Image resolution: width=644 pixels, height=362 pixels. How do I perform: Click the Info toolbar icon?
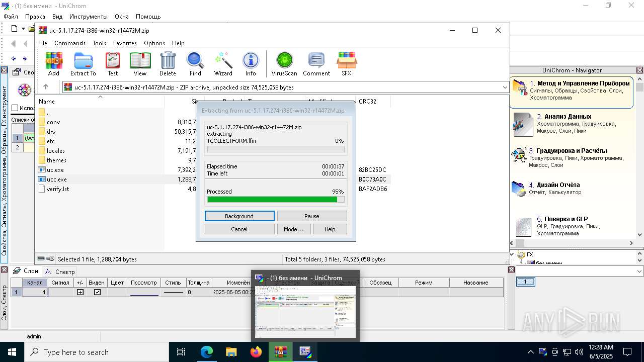point(251,64)
